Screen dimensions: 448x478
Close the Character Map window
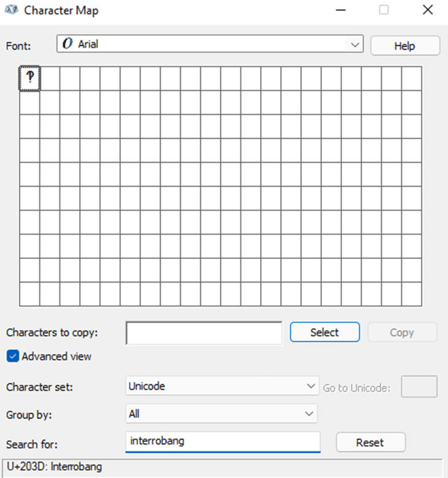428,10
